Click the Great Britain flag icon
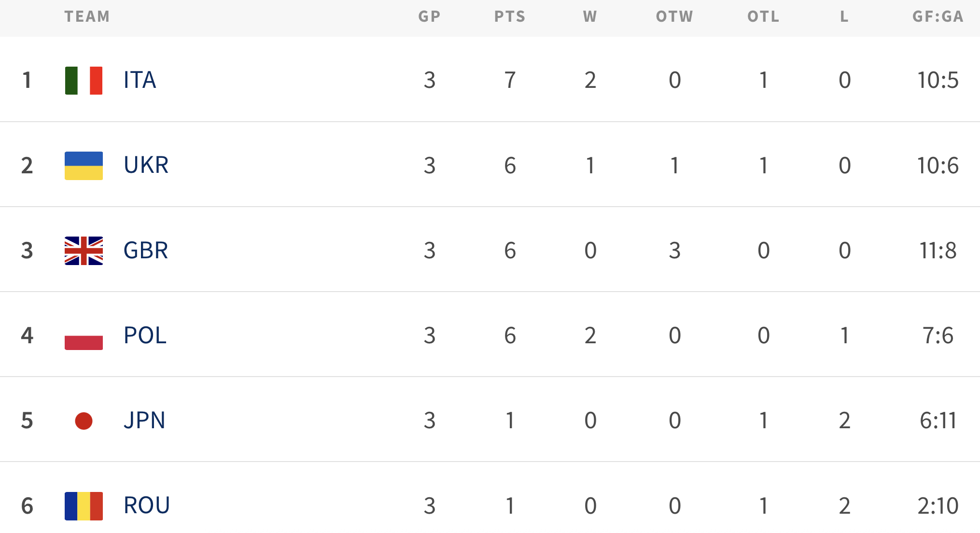The image size is (980, 533). 84,251
